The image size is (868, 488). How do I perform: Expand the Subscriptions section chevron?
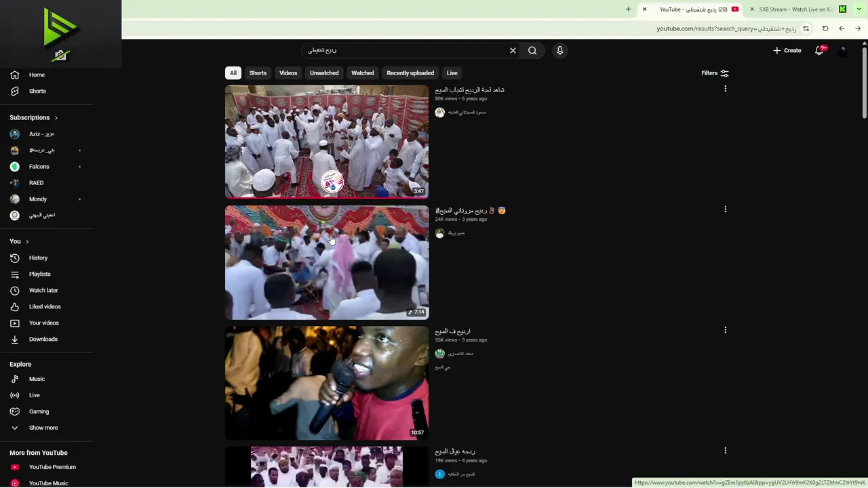[x=56, y=118]
